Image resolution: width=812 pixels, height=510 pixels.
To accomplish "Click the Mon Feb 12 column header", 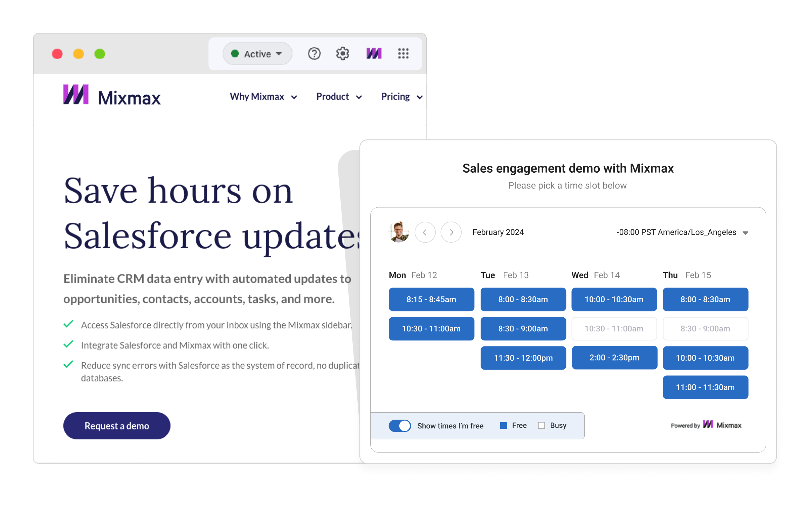I will pos(413,275).
